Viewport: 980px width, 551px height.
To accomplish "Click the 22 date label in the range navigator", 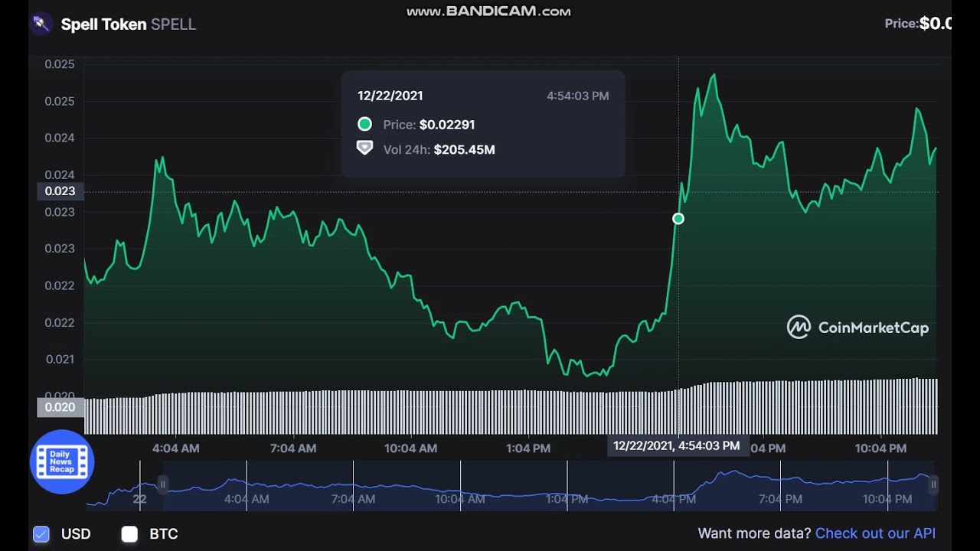I will pos(139,499).
